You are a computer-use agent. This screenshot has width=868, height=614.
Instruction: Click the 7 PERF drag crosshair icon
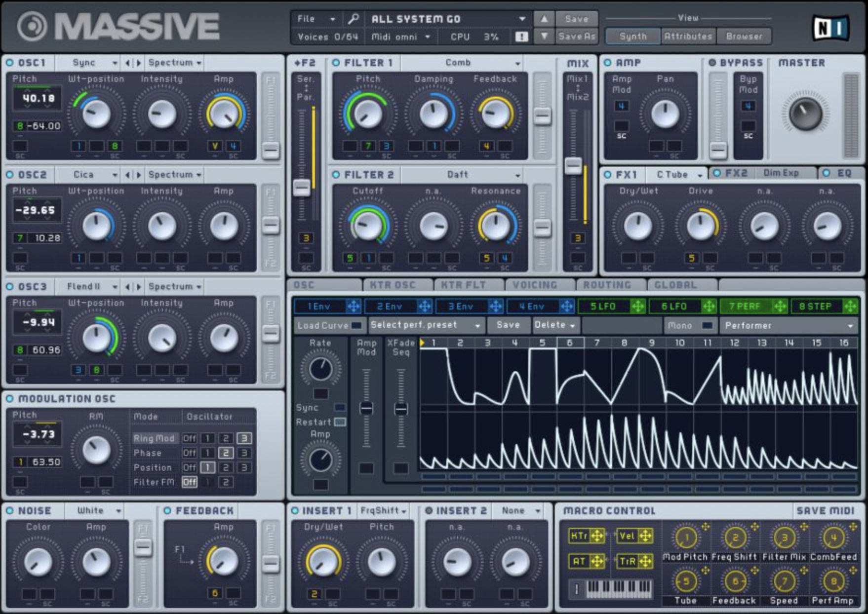coord(780,306)
